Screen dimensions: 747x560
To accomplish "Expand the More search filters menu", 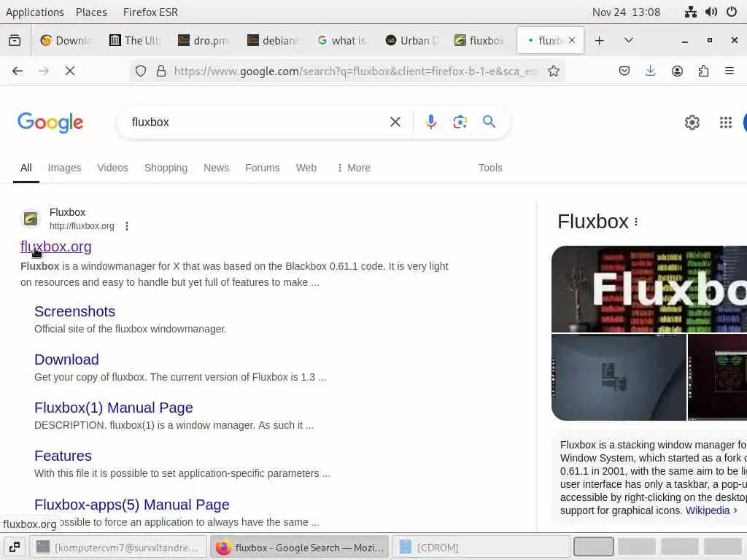I will click(x=354, y=168).
